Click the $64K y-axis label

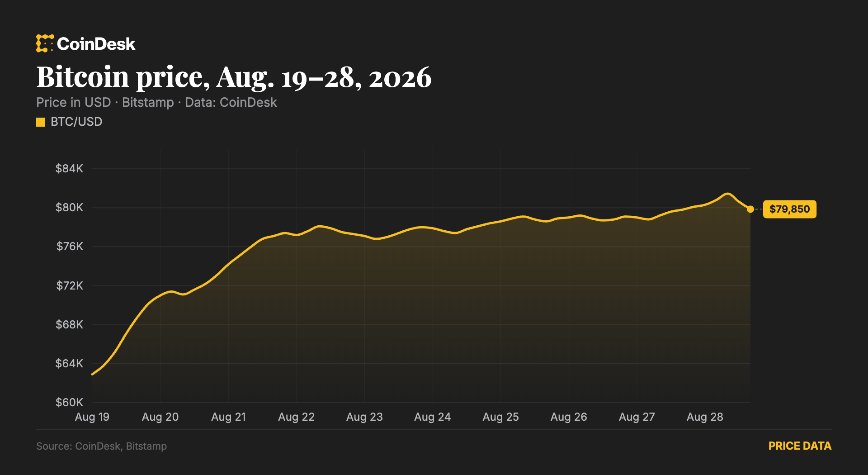[69, 364]
